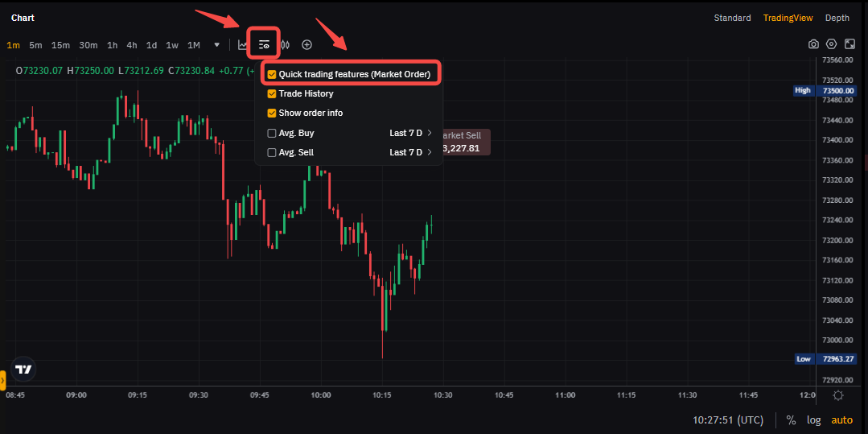
Task: Select the 1w interval
Action: 172,45
